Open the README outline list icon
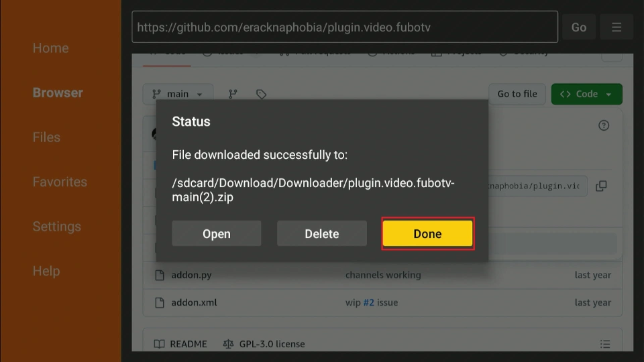This screenshot has width=644, height=362. tap(604, 344)
